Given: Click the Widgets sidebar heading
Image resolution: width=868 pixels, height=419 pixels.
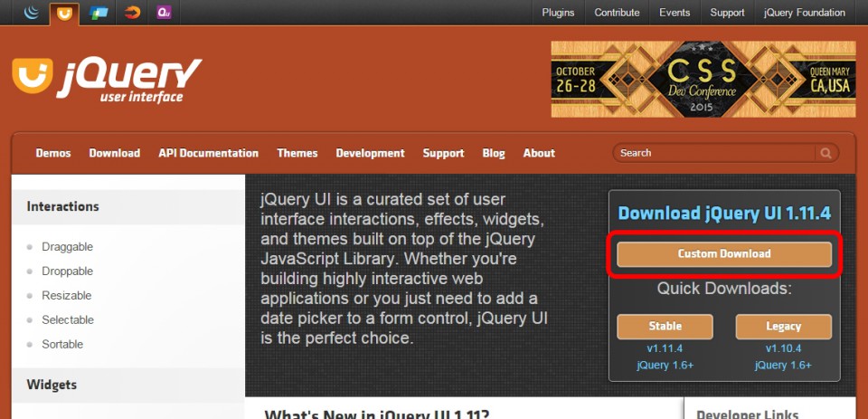Looking at the screenshot, I should (52, 385).
